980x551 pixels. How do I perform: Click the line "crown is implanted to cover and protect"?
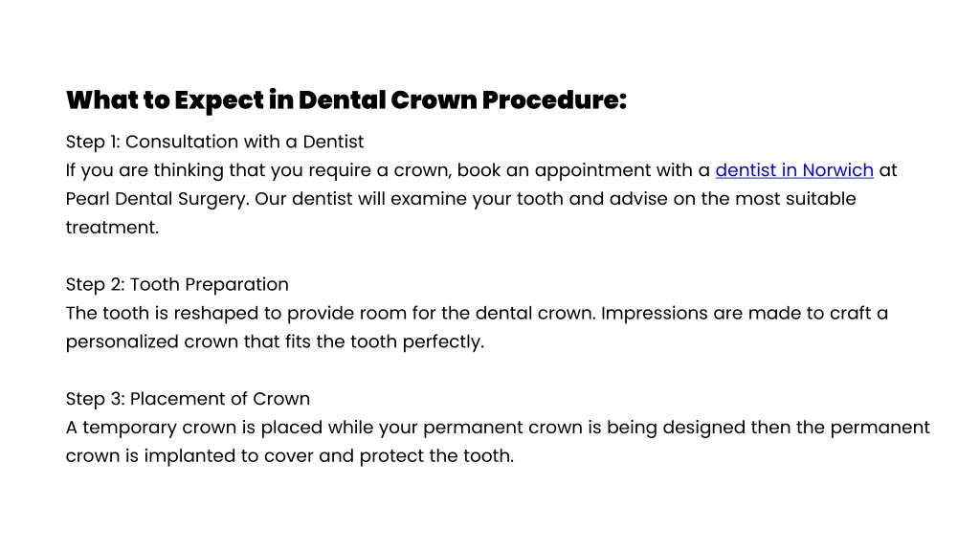290,456
